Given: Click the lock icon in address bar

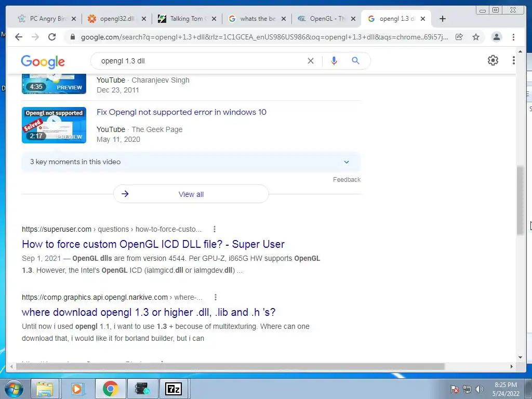Looking at the screenshot, I should click(x=72, y=37).
